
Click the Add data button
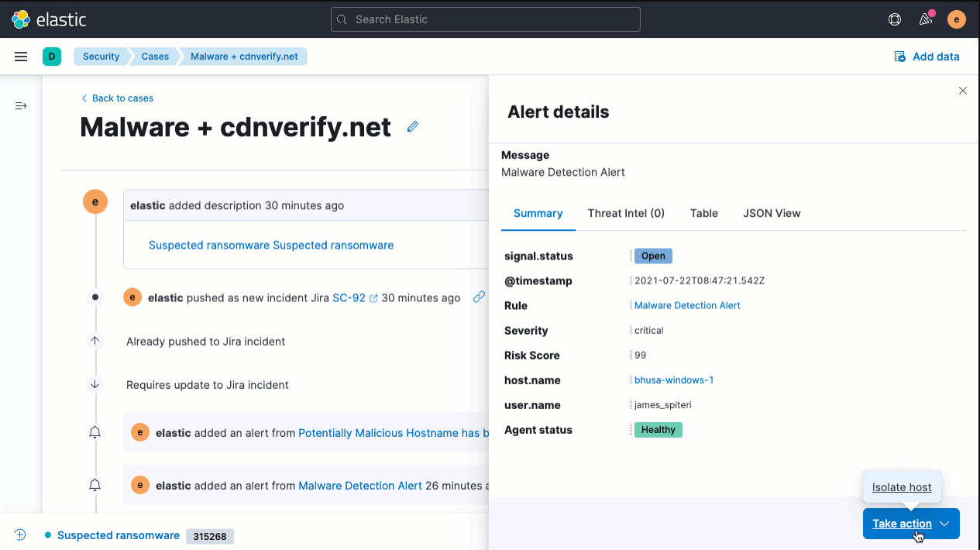pos(927,57)
